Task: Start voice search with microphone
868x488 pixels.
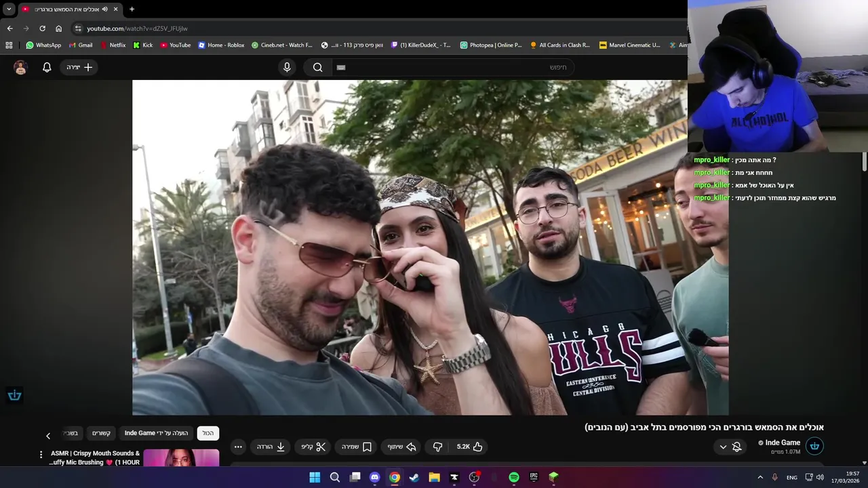Action: 287,67
